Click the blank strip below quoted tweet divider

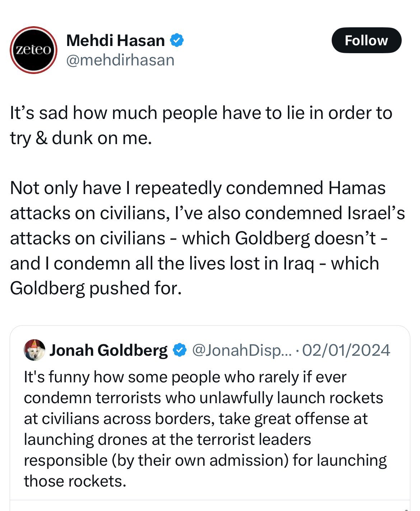tap(210, 506)
